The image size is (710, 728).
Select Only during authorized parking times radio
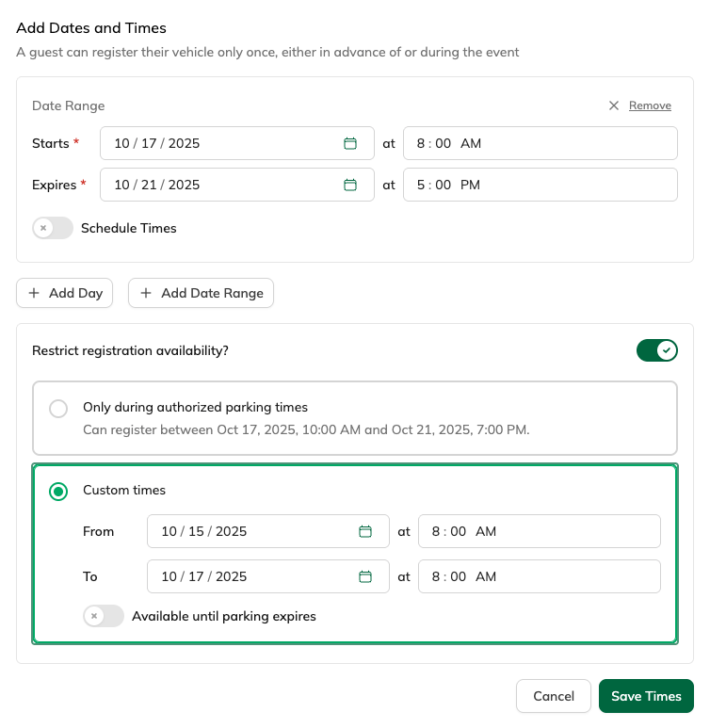[58, 409]
